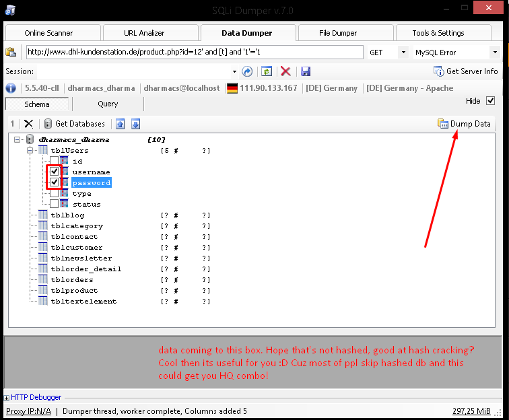Select the tblnewsletter table row
509x420 pixels.
click(81, 258)
